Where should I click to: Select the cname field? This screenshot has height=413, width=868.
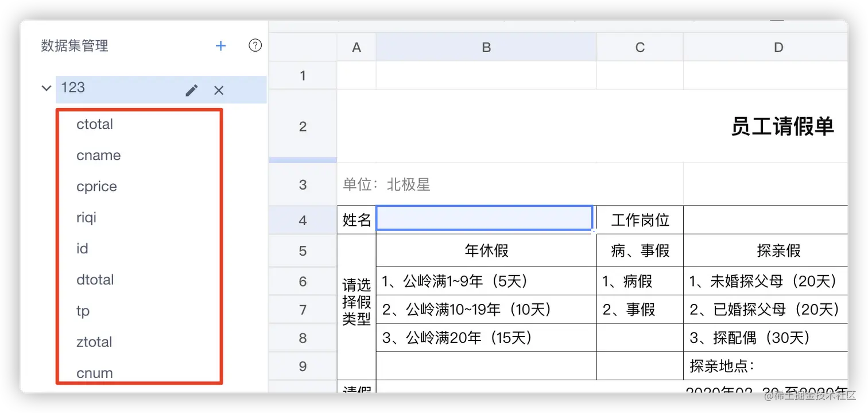pyautogui.click(x=98, y=155)
